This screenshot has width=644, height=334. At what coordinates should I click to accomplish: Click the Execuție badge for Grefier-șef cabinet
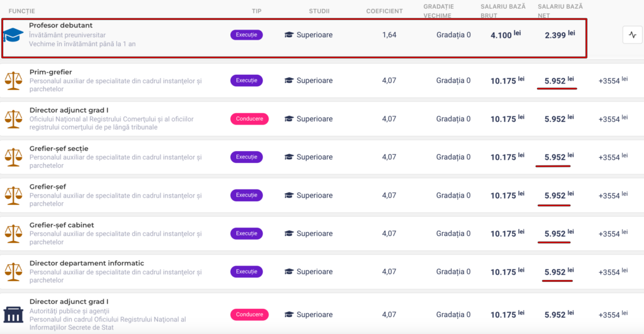coord(246,233)
